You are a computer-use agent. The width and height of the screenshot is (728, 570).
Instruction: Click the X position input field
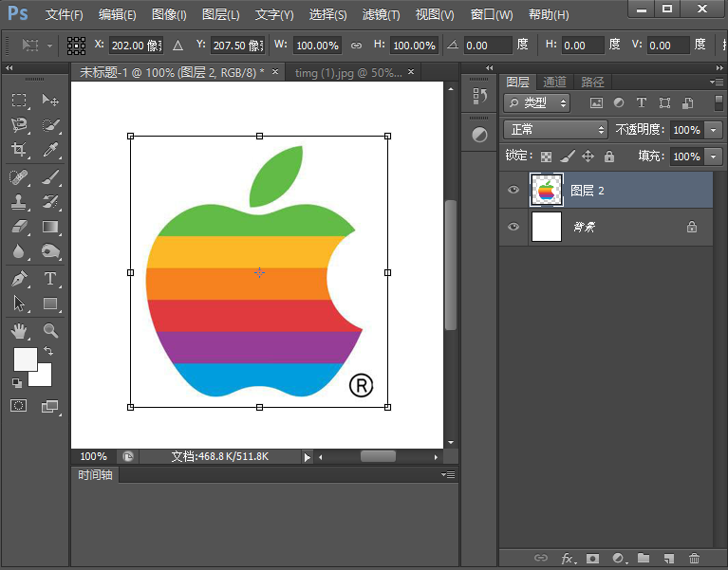136,46
